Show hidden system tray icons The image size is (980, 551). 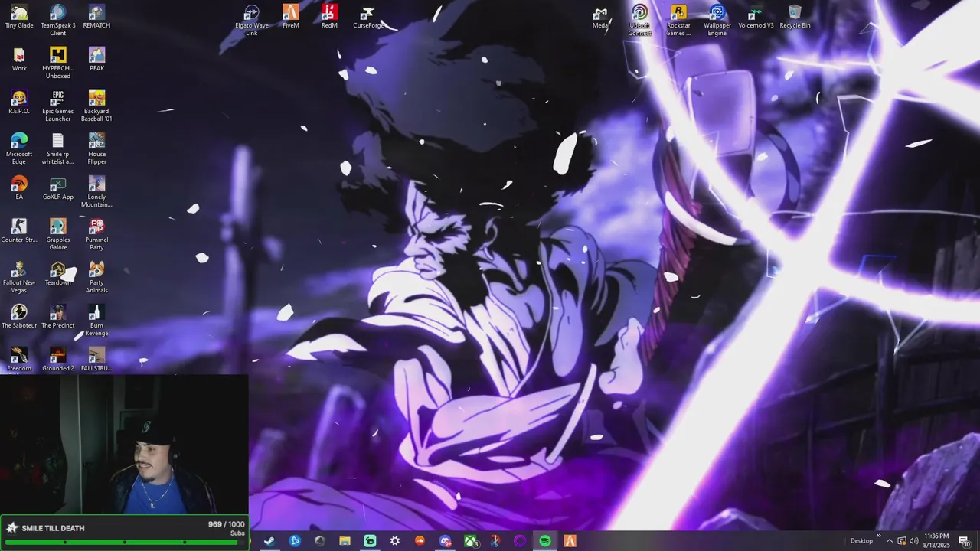point(890,541)
